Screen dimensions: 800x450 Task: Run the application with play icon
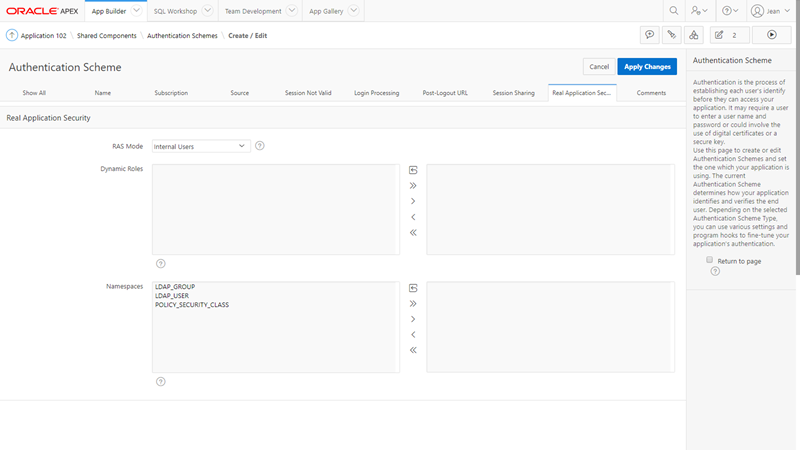point(771,35)
